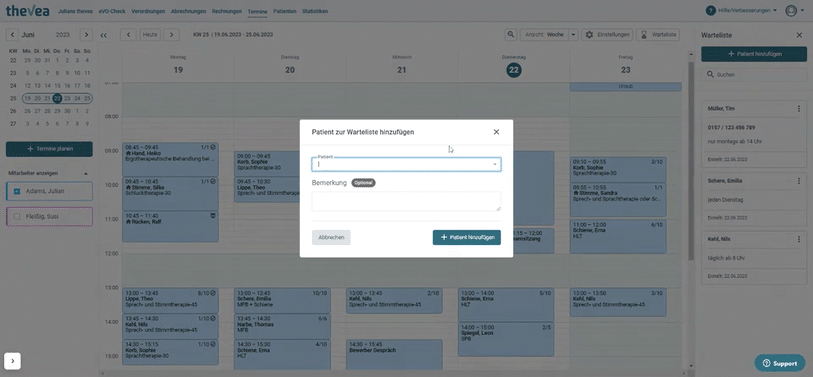Click the Termine planen button
The width and height of the screenshot is (813, 377).
click(x=49, y=149)
